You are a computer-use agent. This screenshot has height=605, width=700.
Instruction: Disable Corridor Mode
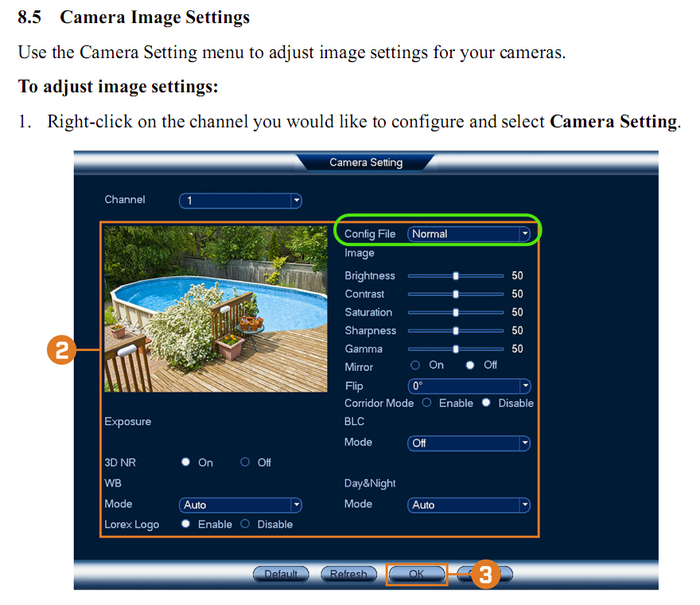486,403
